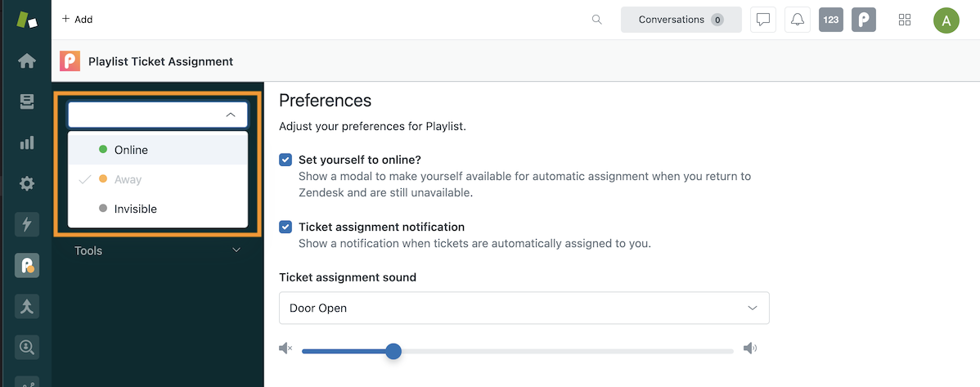This screenshot has width=980, height=387.
Task: Mute sound using the left speaker icon
Action: click(x=285, y=349)
